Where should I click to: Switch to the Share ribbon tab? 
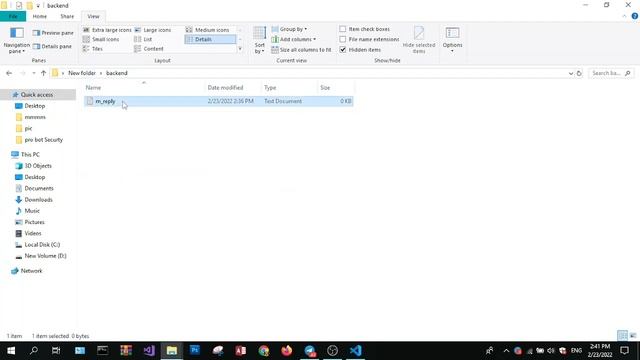point(67,16)
